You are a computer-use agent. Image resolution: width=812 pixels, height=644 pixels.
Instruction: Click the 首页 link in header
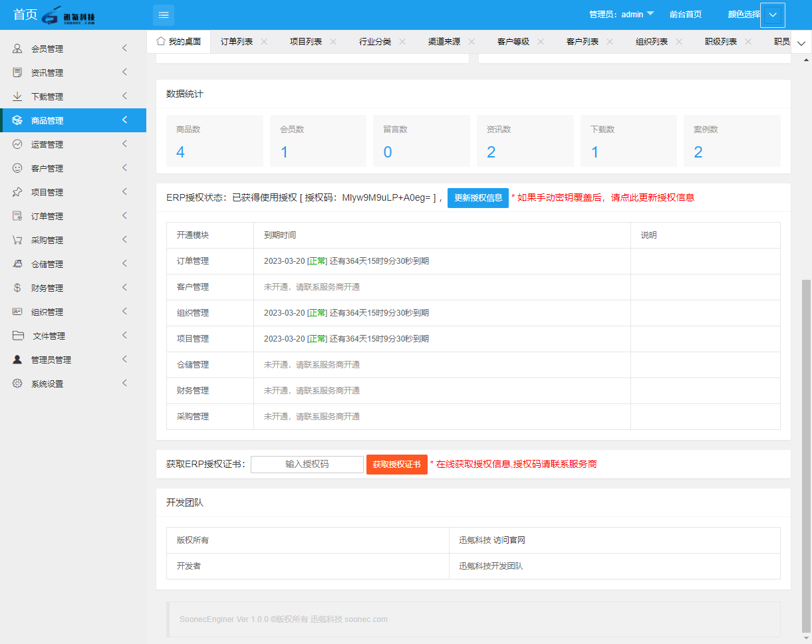tap(25, 15)
